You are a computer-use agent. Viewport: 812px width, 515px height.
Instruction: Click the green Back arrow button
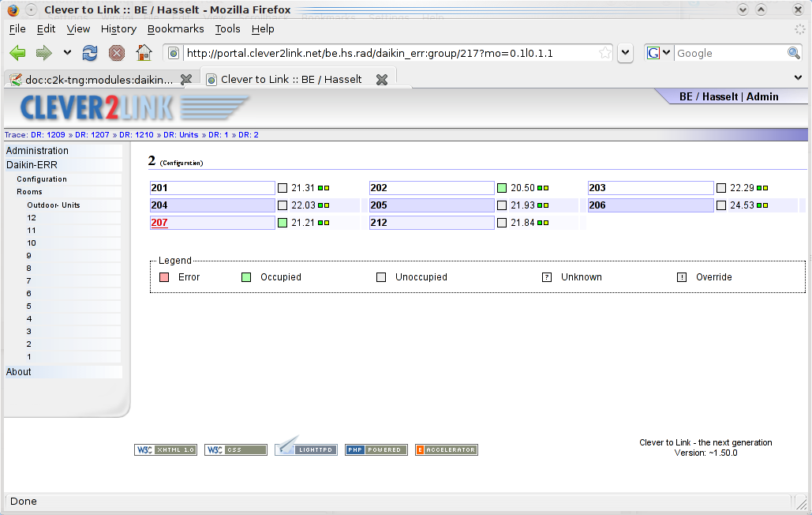click(x=17, y=53)
